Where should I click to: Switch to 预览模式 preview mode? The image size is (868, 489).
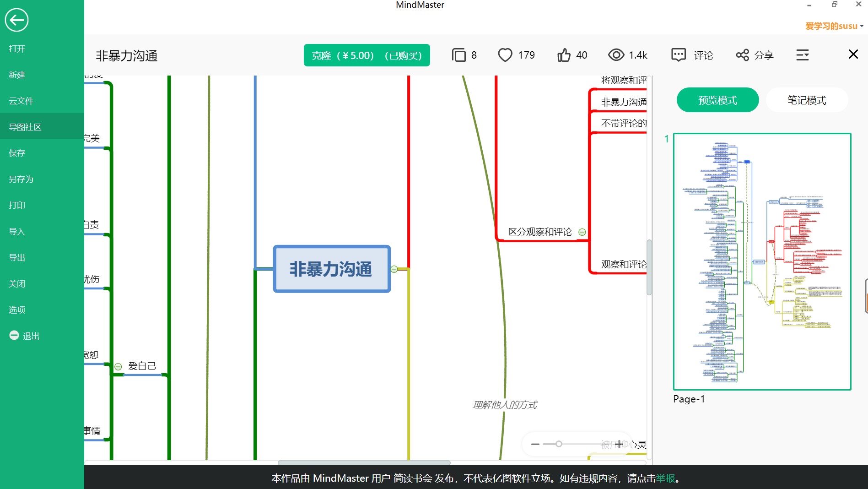coord(717,100)
